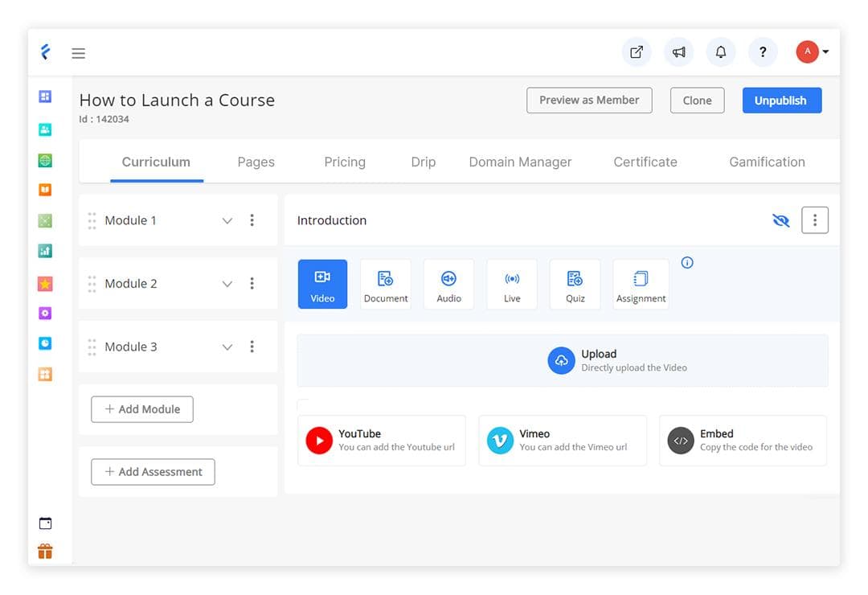The height and width of the screenshot is (595, 868).
Task: Click the Unpublish button
Action: (781, 100)
